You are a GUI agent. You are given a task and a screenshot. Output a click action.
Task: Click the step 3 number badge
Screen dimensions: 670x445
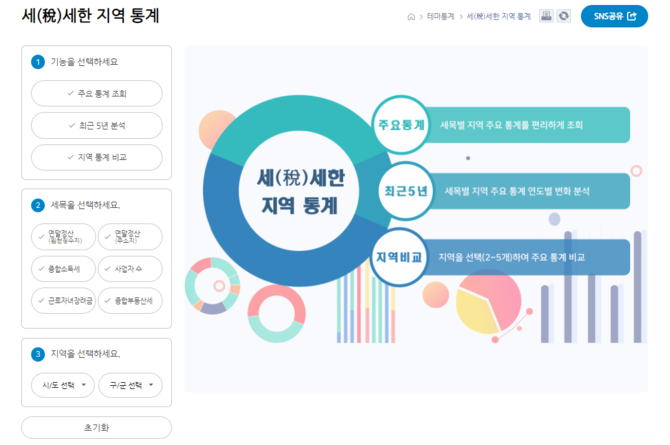click(38, 354)
